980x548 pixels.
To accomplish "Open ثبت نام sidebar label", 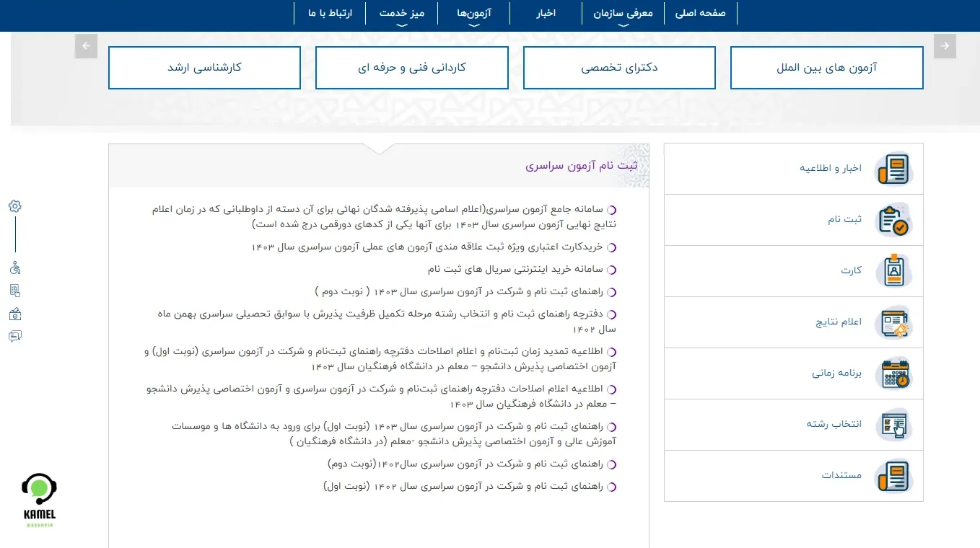I will tap(844, 219).
